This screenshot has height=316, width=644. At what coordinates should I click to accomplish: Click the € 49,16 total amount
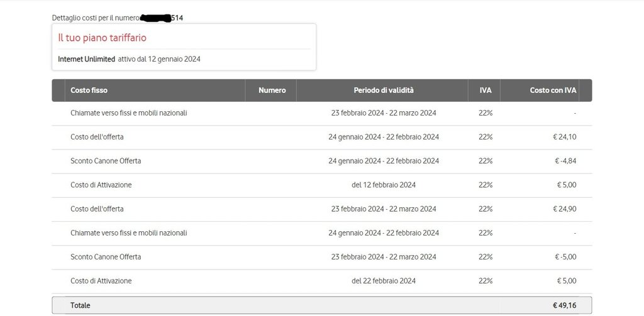tap(564, 305)
